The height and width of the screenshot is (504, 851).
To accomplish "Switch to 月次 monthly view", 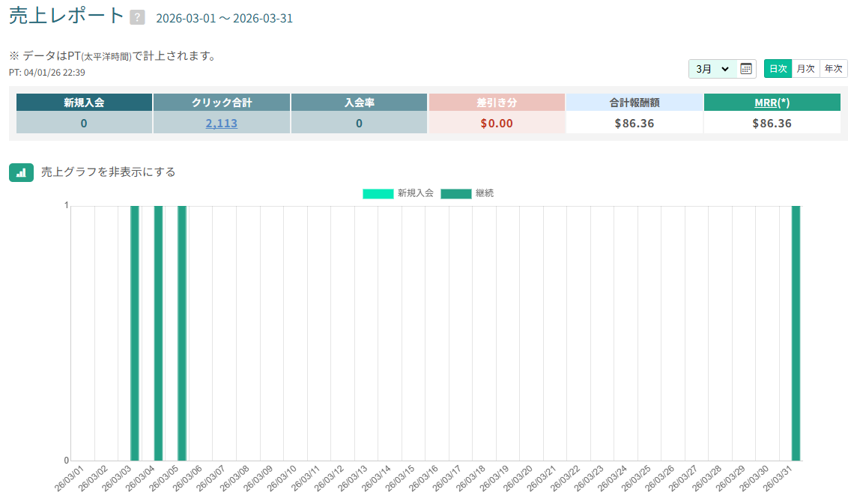I will [805, 69].
